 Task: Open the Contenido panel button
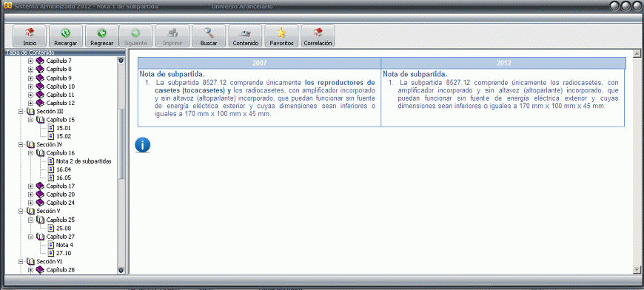pos(245,36)
